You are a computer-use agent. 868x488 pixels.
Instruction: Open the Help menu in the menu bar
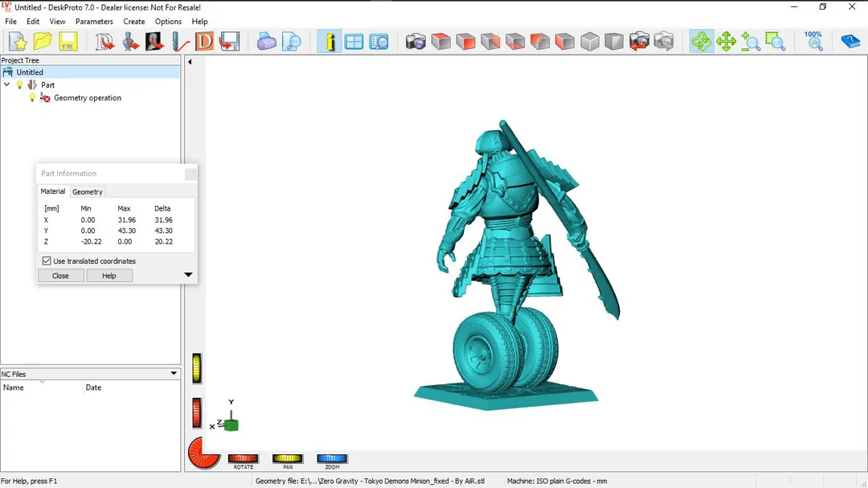pyautogui.click(x=199, y=22)
